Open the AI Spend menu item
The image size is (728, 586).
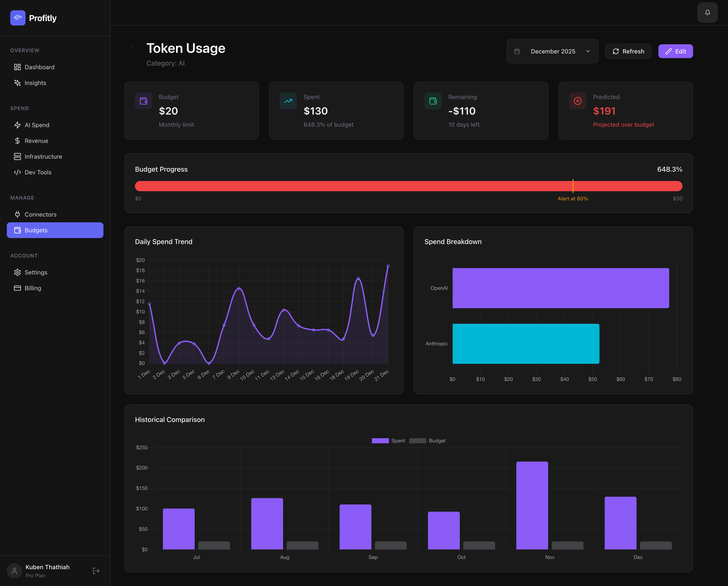tap(37, 125)
